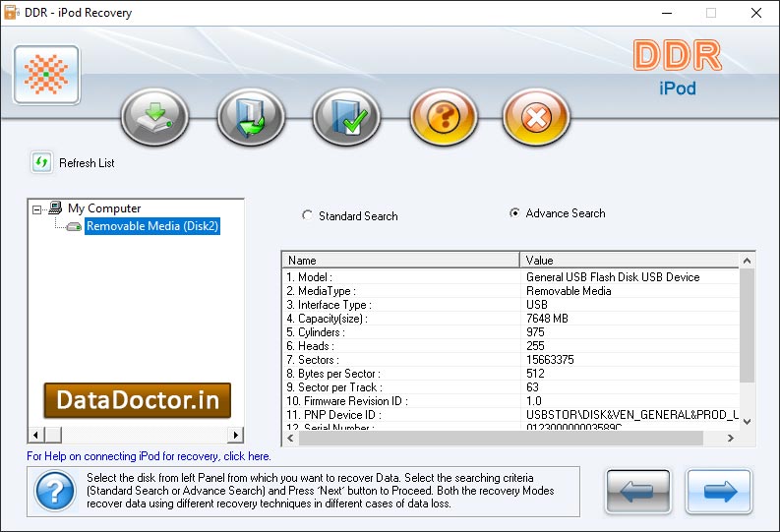The height and width of the screenshot is (532, 780).
Task: Click the details table scroll down arrow
Action: point(747,422)
